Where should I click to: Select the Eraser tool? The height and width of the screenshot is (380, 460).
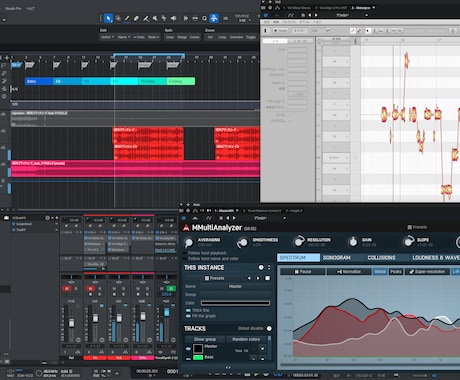[x=136, y=18]
